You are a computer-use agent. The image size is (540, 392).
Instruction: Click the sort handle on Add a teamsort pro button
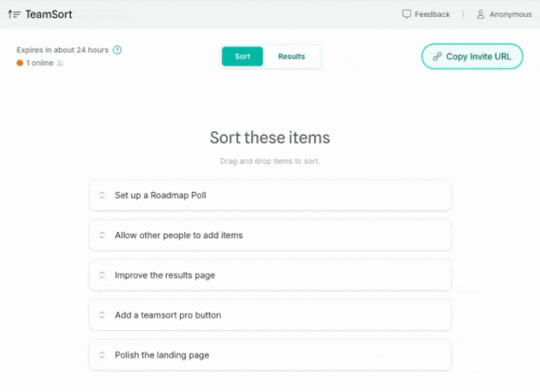point(102,315)
